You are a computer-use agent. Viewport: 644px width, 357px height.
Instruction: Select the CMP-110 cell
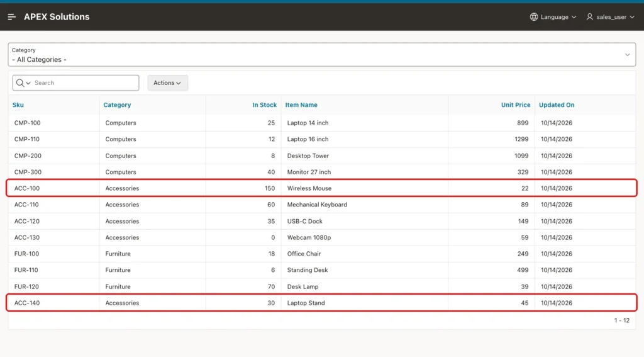coord(54,139)
